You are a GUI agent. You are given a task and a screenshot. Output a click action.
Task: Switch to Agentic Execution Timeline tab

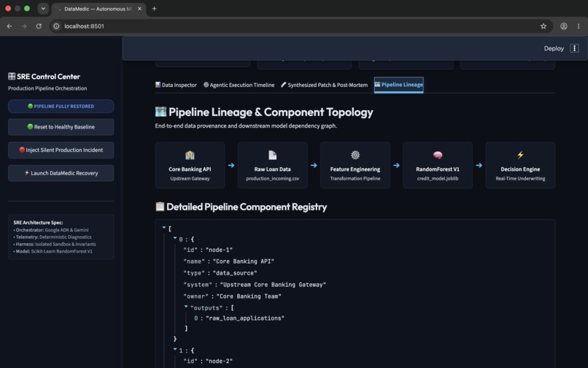coord(239,85)
